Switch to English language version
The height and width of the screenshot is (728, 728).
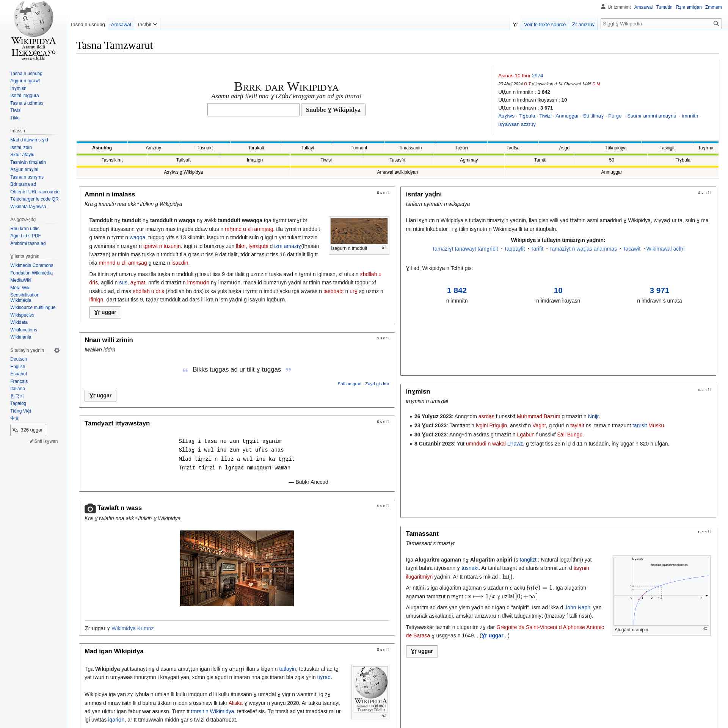[x=18, y=367]
